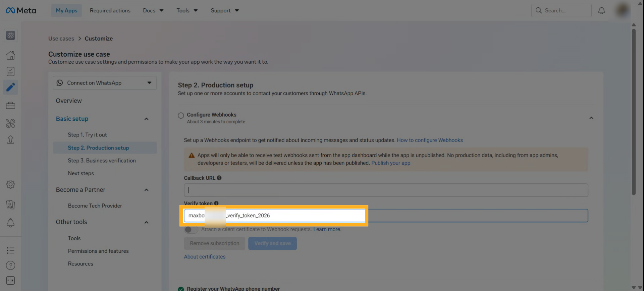Open Required actions
This screenshot has height=291, width=644.
(x=110, y=10)
